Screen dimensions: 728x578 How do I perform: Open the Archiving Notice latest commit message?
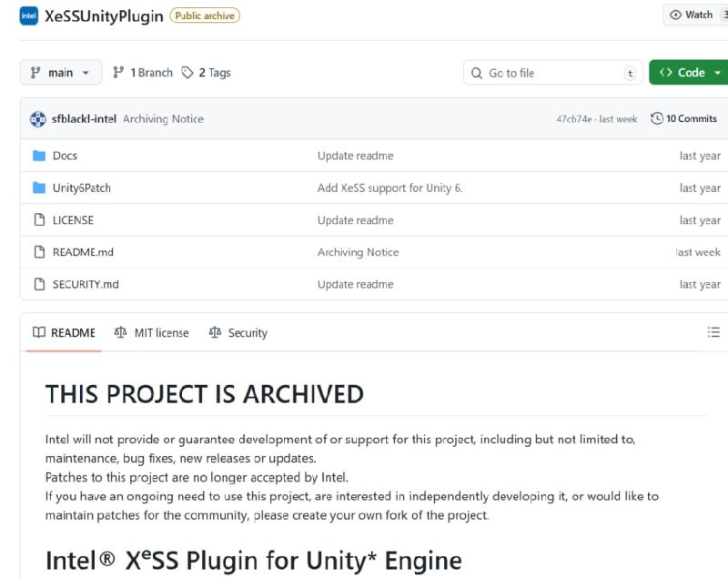[x=164, y=119]
